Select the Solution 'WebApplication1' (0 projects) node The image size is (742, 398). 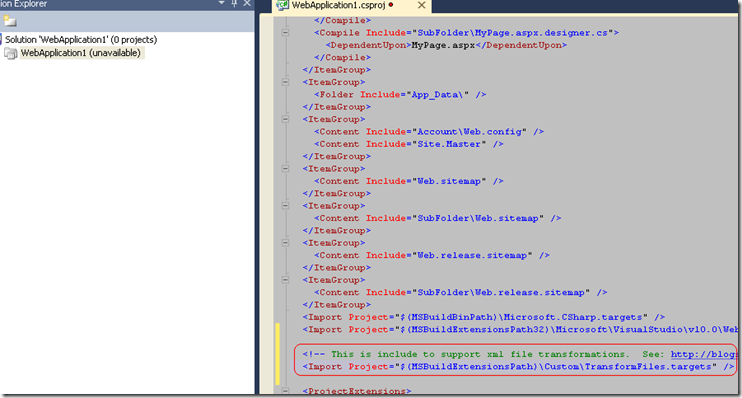81,40
